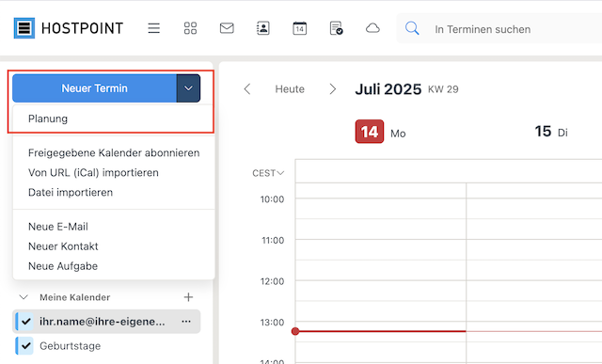Open the hamburger menu icon
This screenshot has height=364, width=602.
[x=154, y=28]
